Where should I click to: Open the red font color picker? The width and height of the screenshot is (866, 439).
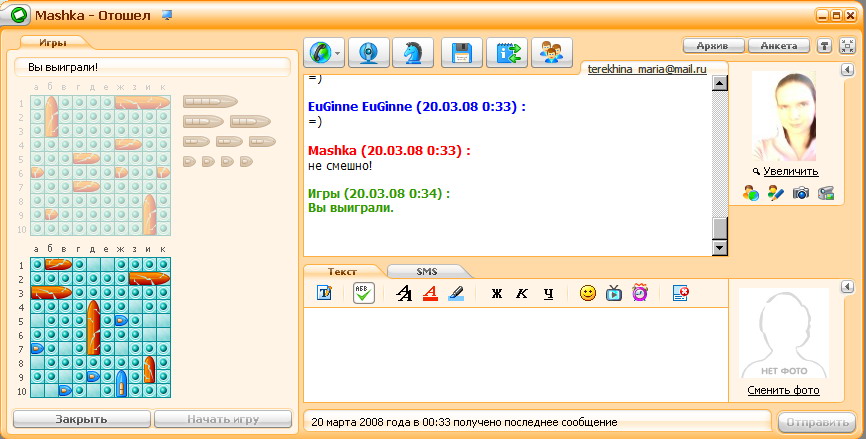tap(430, 293)
